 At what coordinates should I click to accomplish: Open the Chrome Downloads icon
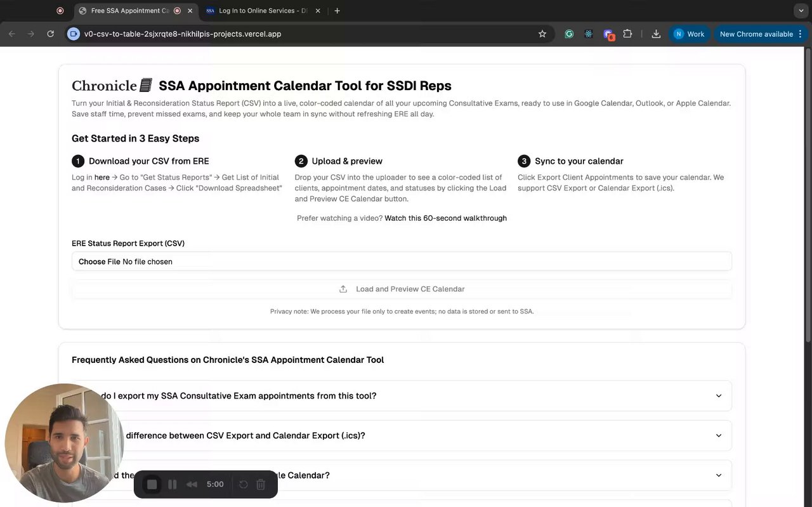[656, 34]
